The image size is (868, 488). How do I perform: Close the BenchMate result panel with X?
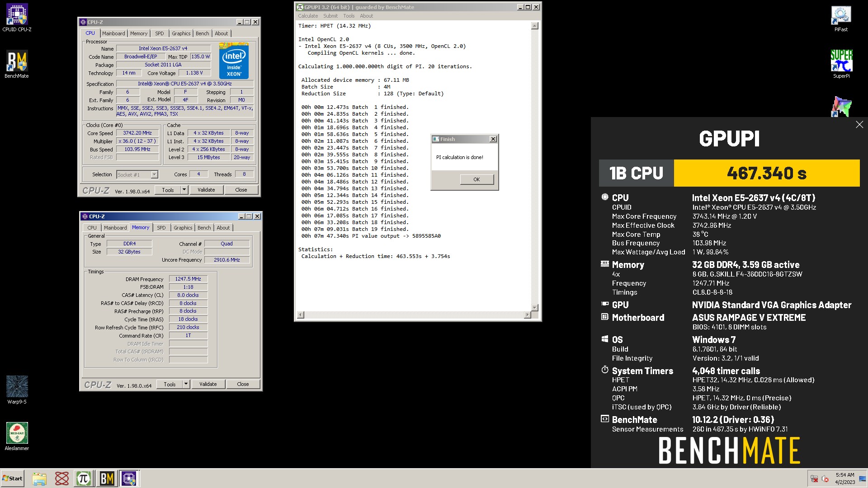tap(859, 124)
